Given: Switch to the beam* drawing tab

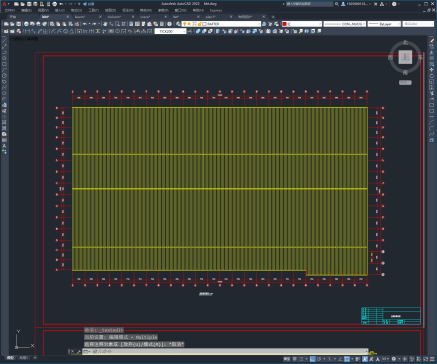Looking at the screenshot, I should pyautogui.click(x=81, y=17).
